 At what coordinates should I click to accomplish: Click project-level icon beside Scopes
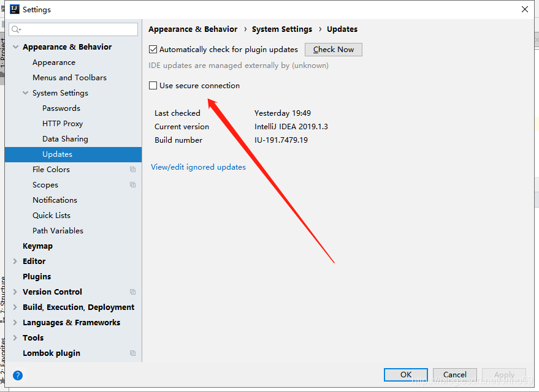132,185
